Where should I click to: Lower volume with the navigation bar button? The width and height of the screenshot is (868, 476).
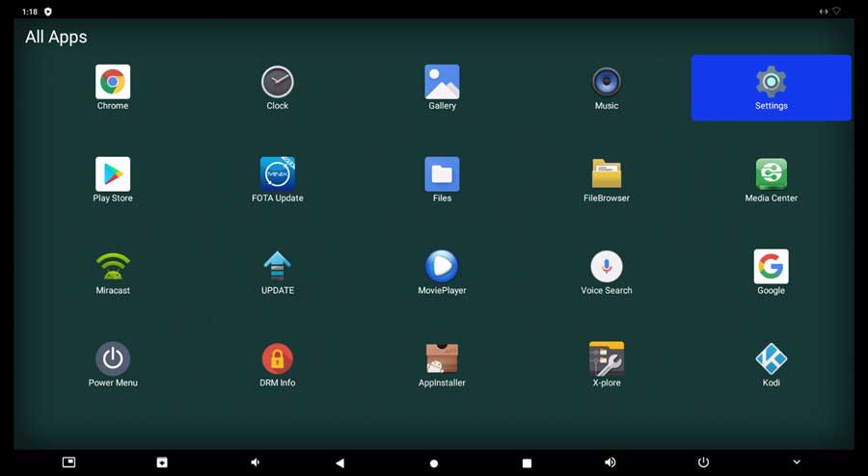255,463
